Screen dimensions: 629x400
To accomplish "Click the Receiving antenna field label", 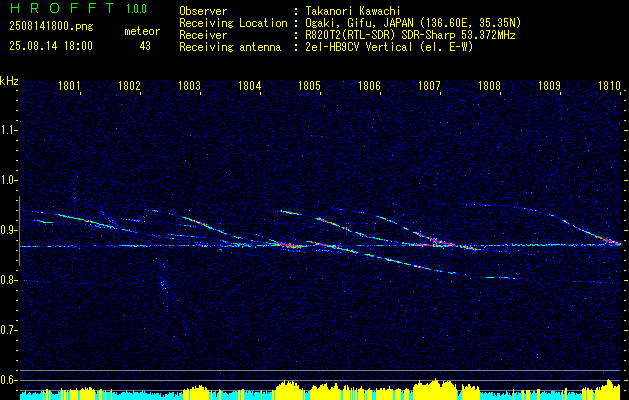I will (230, 47).
